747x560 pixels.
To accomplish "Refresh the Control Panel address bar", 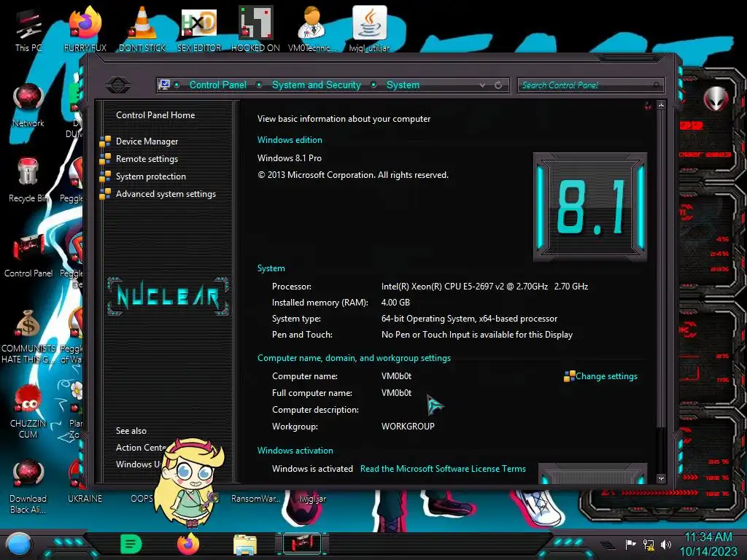I will point(498,85).
